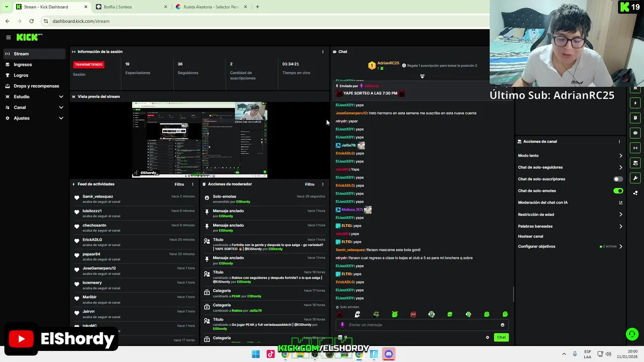Click the chat vertical scrollbar

[x=513, y=294]
